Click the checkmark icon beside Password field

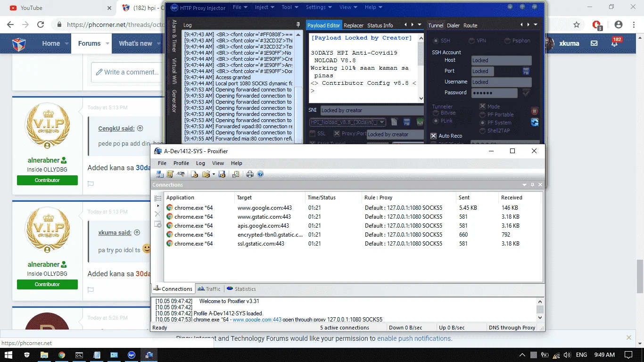pyautogui.click(x=526, y=93)
